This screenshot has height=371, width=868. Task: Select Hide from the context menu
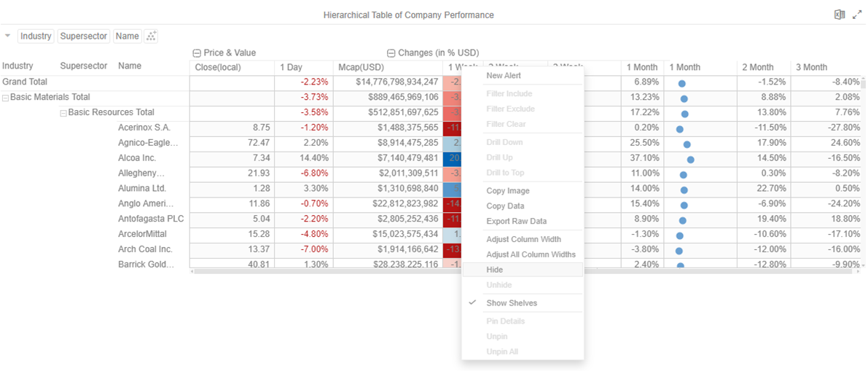click(495, 270)
